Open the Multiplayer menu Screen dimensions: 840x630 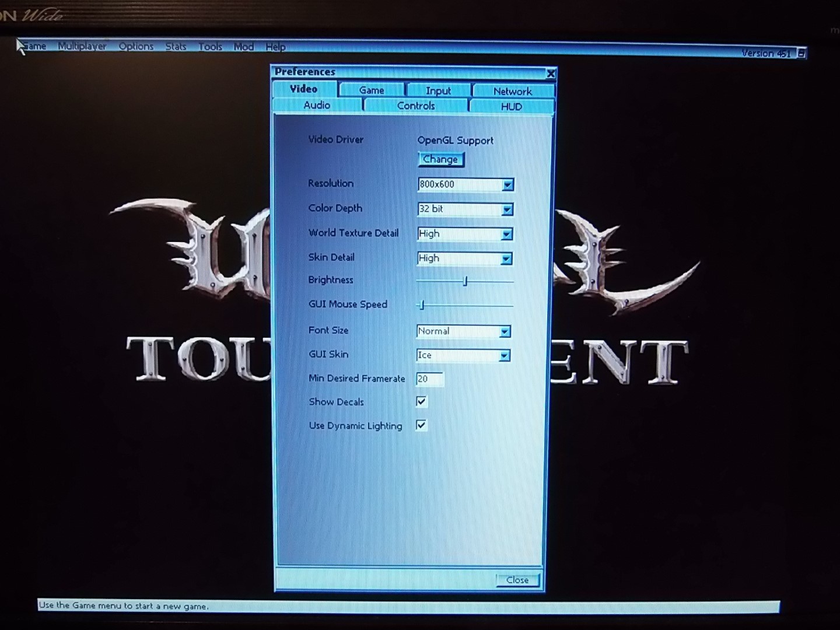(82, 46)
